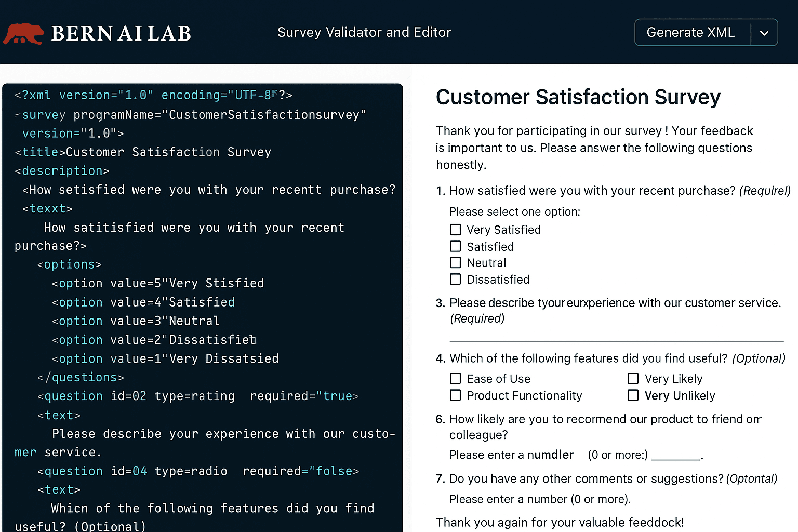
Task: Click the number entry field for recommendation
Action: (x=675, y=455)
